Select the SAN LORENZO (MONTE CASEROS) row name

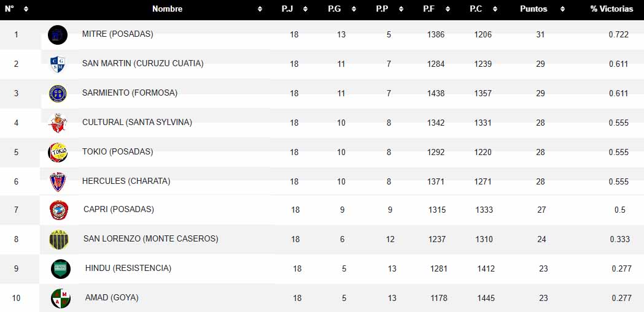coord(151,239)
